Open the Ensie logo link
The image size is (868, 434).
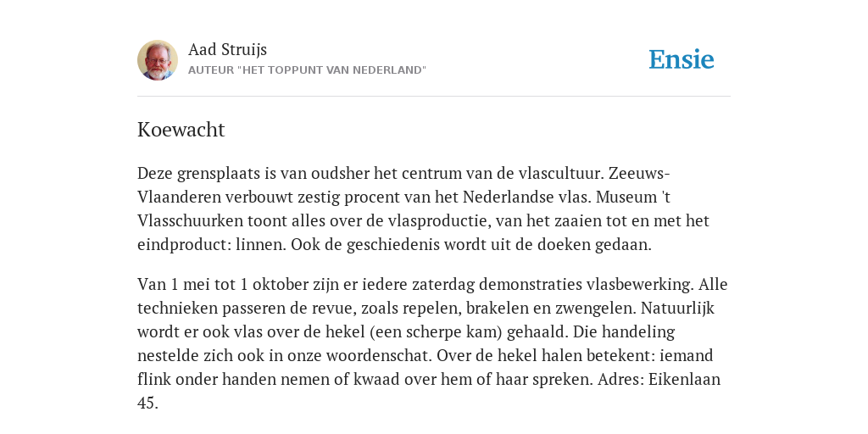(x=682, y=60)
